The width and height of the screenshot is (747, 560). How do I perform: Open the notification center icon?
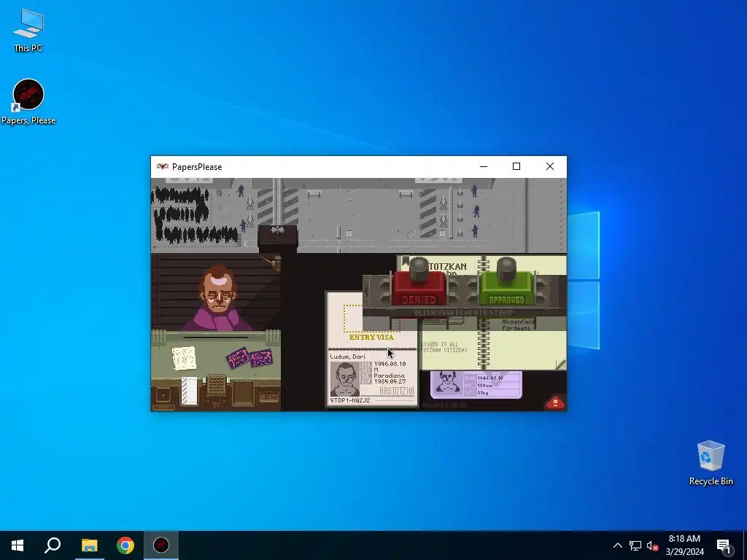[724, 545]
